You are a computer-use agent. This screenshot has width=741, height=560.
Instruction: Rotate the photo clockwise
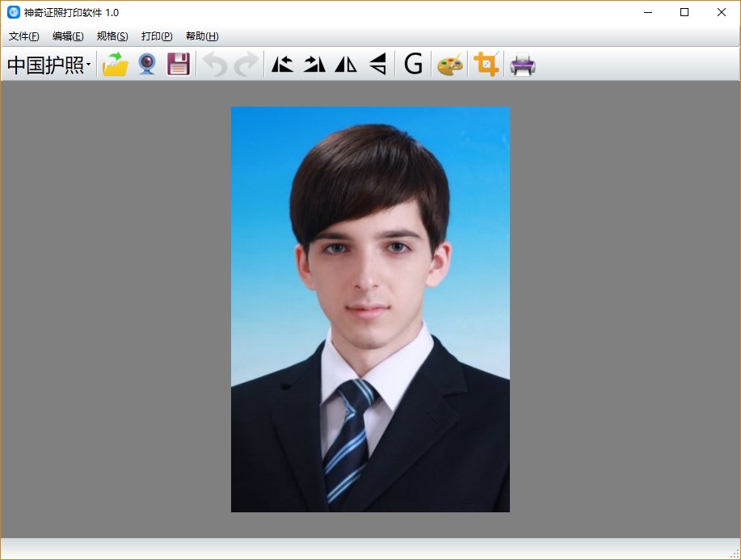[314, 63]
